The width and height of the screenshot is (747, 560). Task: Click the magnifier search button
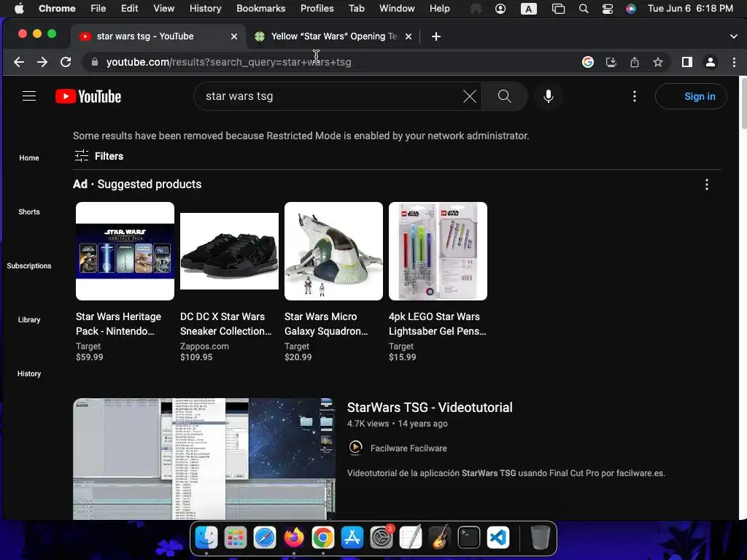click(505, 96)
